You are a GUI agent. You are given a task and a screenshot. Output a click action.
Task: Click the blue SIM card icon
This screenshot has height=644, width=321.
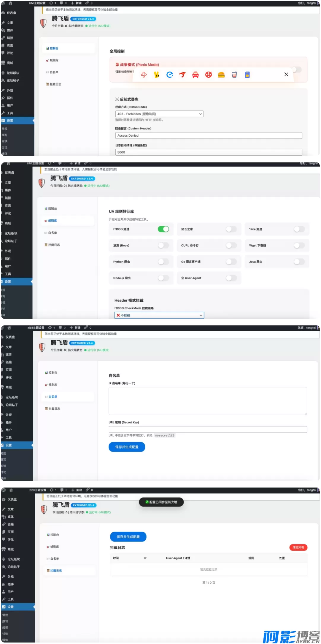(247, 75)
